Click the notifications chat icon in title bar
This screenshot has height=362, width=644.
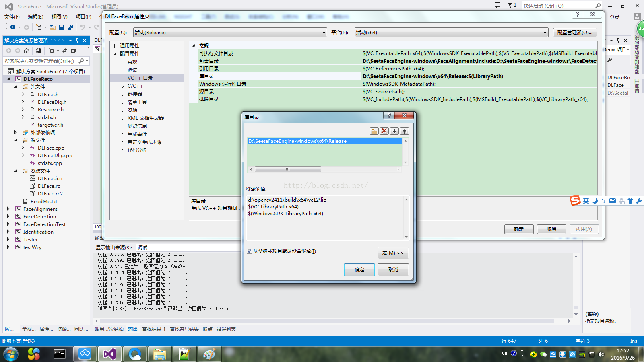tap(497, 5)
